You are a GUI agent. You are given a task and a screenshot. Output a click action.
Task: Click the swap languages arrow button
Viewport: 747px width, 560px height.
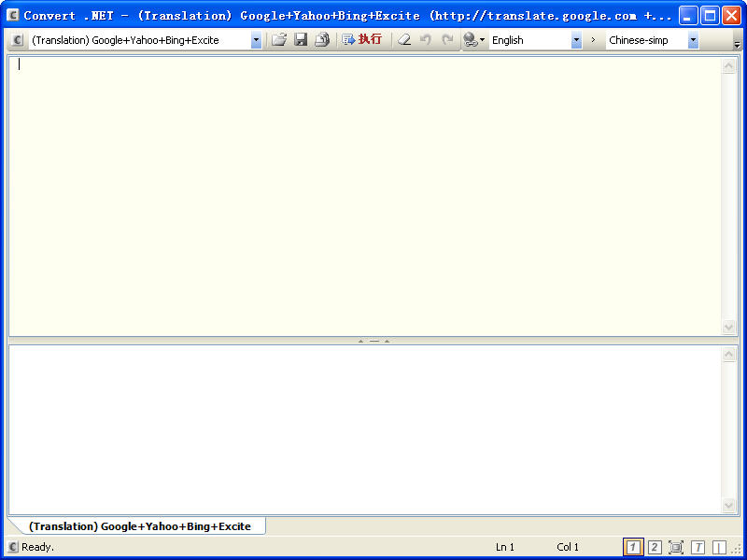coord(592,40)
